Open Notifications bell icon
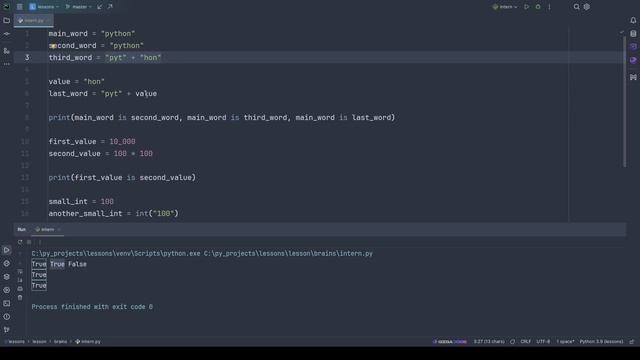Image resolution: width=640 pixels, height=360 pixels. pos(633,20)
